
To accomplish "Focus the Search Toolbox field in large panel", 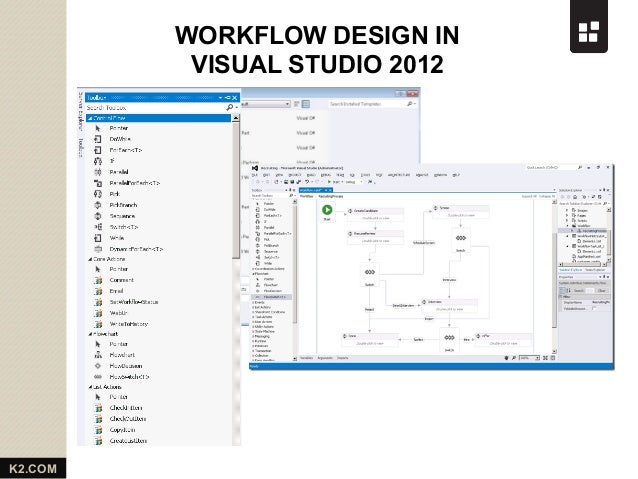I will tap(155, 107).
